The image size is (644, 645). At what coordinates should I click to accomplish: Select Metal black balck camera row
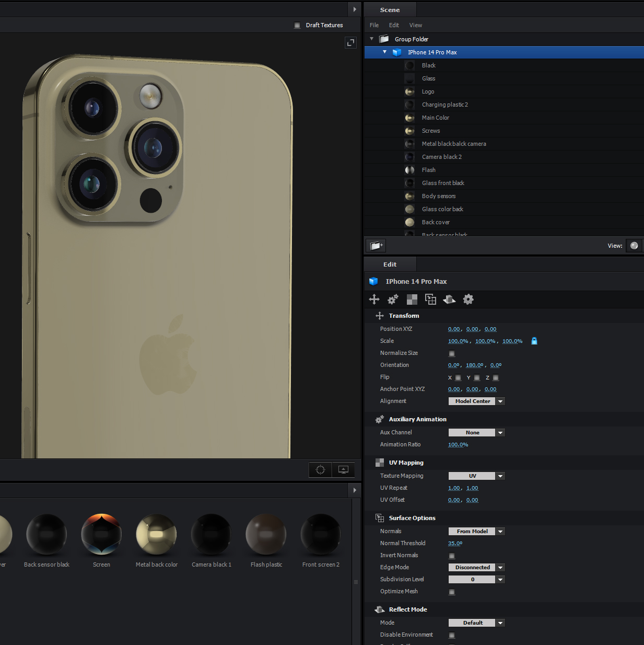click(504, 144)
